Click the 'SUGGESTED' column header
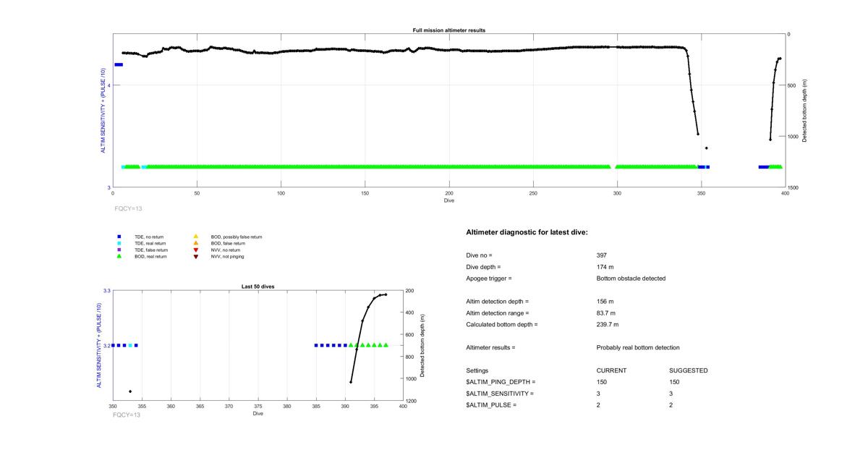Image resolution: width=868 pixels, height=450 pixels. pyautogui.click(x=689, y=371)
